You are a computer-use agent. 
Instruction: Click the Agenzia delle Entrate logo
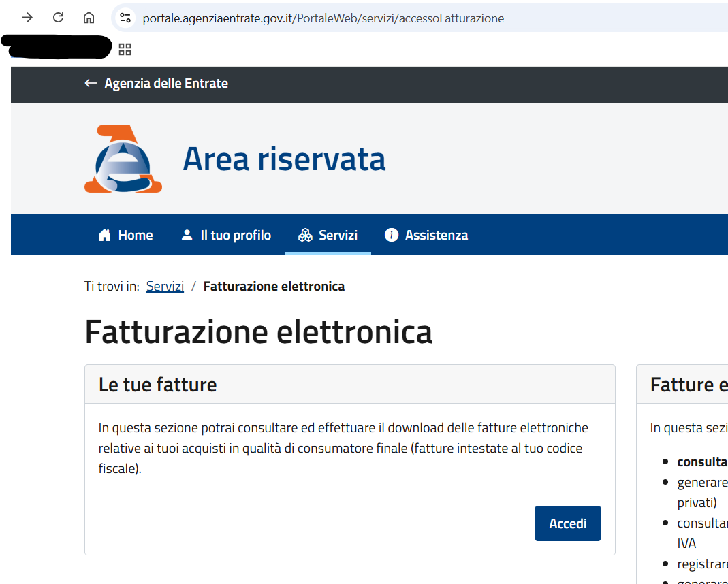coord(123,159)
